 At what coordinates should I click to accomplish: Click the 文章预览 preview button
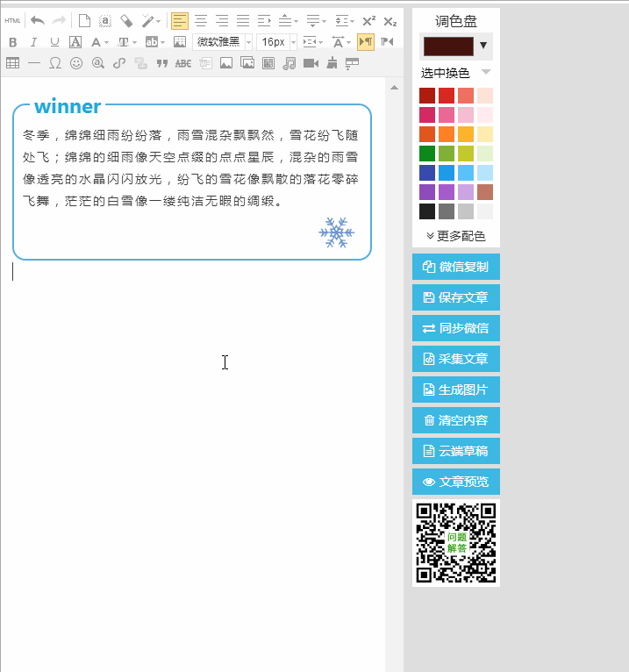455,482
